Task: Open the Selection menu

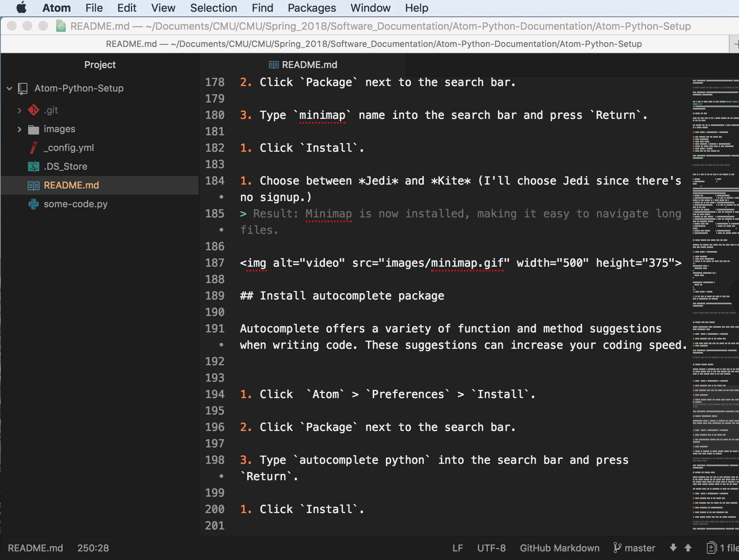Action: 213,8
